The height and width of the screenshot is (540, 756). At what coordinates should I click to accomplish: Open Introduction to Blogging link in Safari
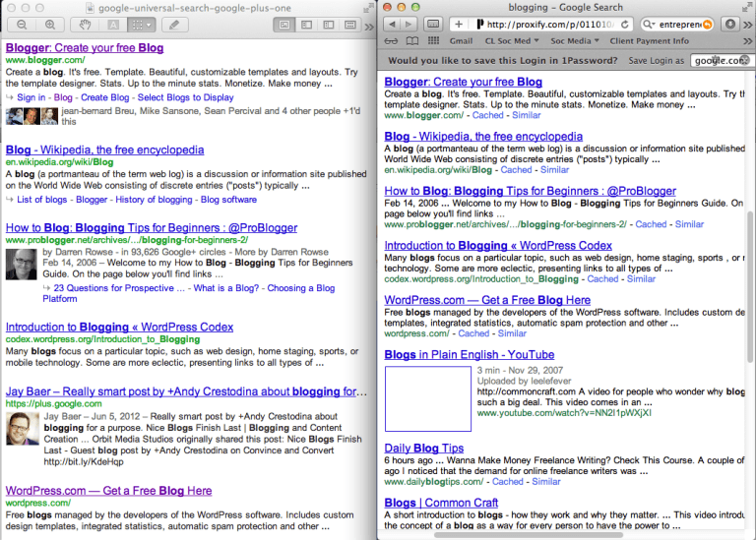[x=498, y=246]
